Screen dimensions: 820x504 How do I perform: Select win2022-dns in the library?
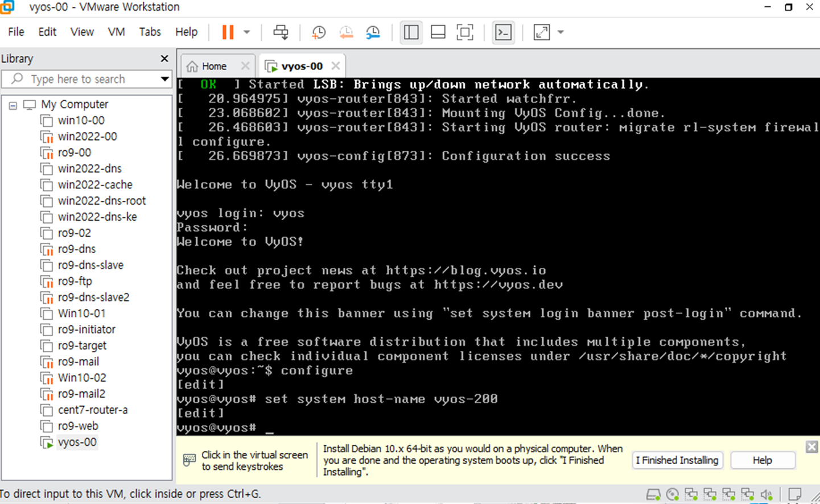(x=89, y=169)
